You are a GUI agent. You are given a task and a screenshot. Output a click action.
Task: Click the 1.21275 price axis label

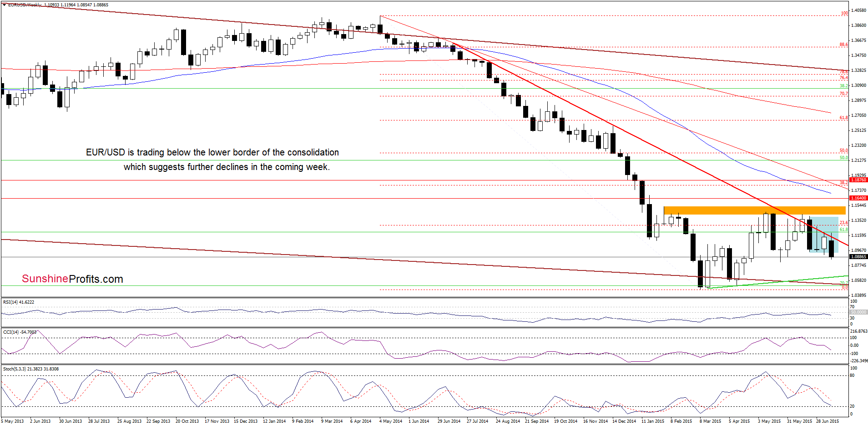coord(858,160)
